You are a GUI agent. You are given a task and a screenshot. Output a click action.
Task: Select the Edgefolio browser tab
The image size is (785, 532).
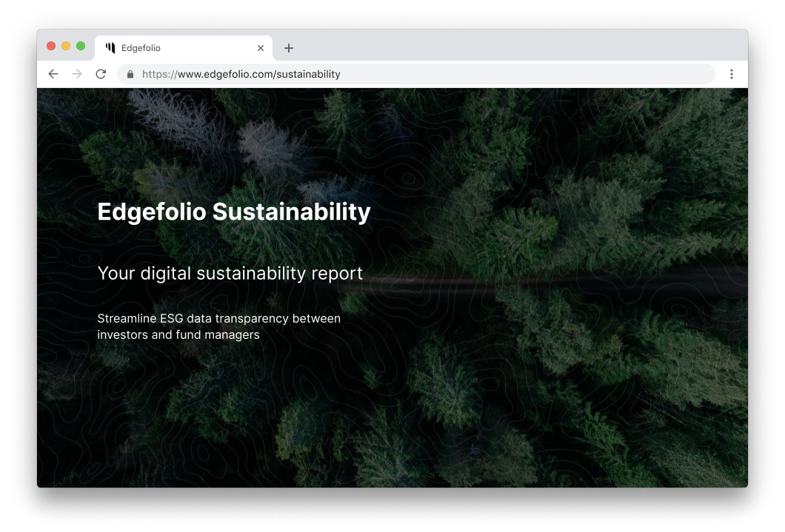(x=183, y=48)
